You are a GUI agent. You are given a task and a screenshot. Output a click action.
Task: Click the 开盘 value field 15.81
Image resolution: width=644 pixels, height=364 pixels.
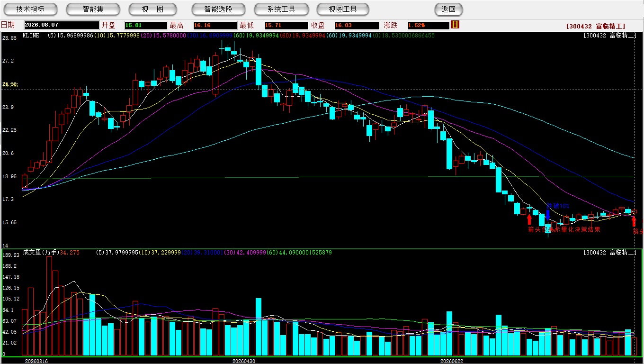(146, 25)
